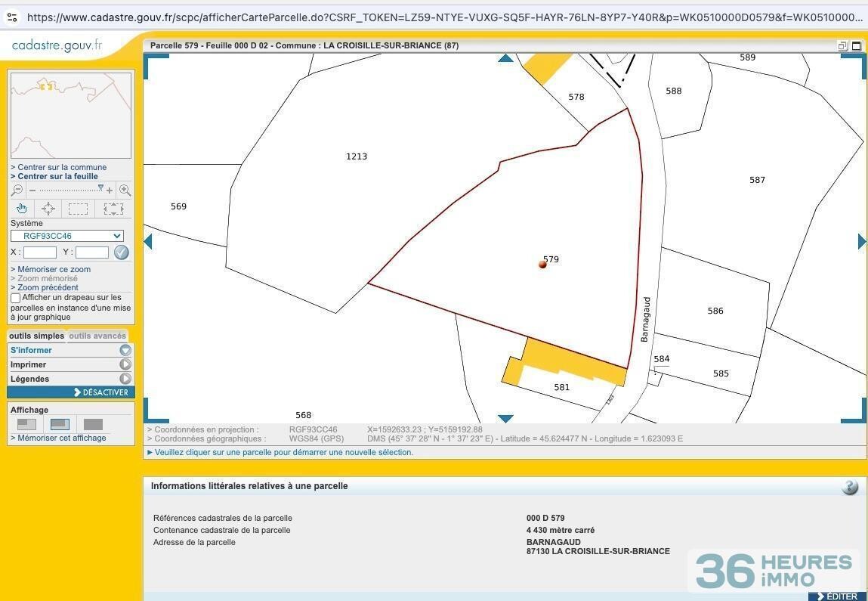Enable the flag display for pending parcels
This screenshot has width=868, height=601.
click(x=16, y=298)
